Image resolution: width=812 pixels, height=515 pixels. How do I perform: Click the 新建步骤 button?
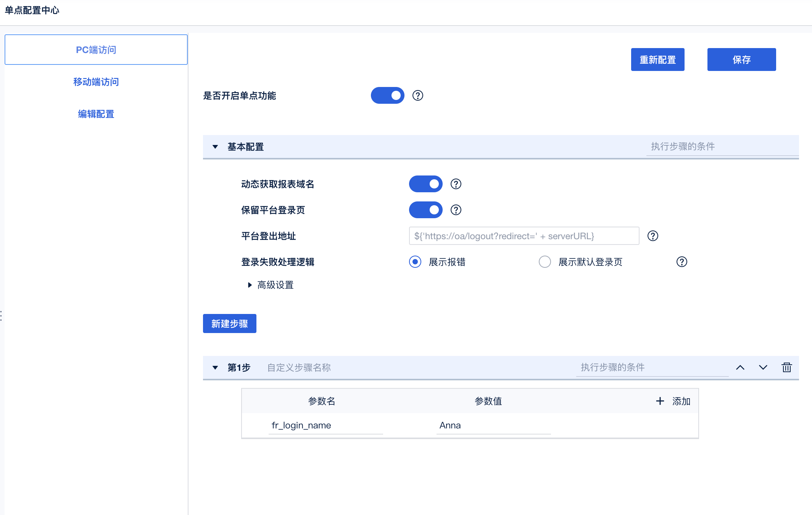click(230, 323)
